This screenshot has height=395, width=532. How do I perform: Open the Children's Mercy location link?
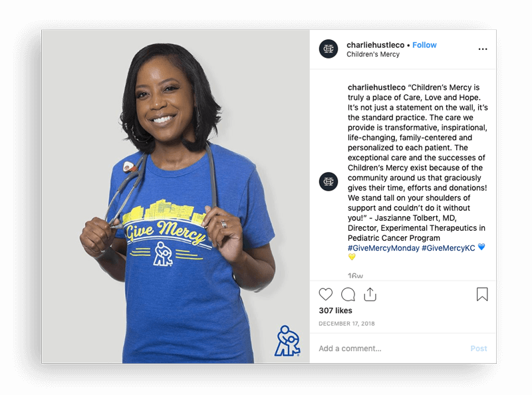click(x=373, y=55)
